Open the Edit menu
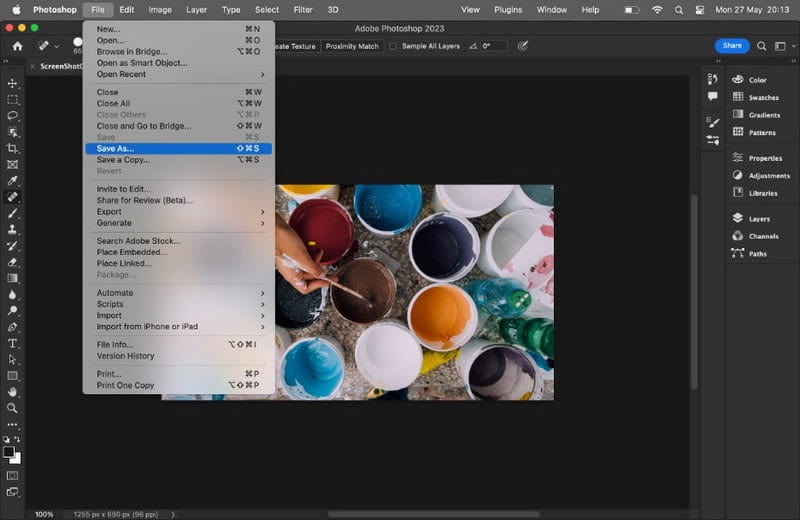This screenshot has width=800, height=520. coord(127,10)
